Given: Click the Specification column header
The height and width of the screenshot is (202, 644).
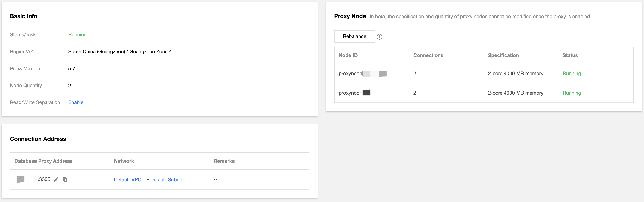Looking at the screenshot, I should click(x=503, y=55).
